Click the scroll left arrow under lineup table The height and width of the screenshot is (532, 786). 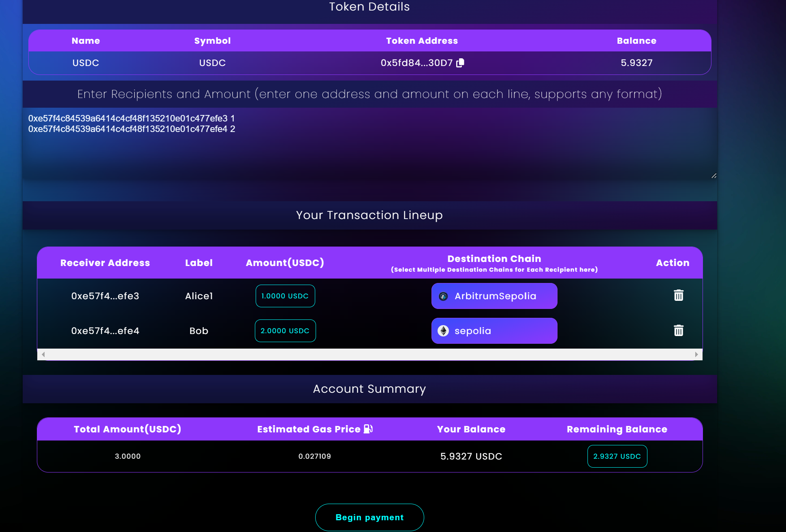pyautogui.click(x=43, y=354)
